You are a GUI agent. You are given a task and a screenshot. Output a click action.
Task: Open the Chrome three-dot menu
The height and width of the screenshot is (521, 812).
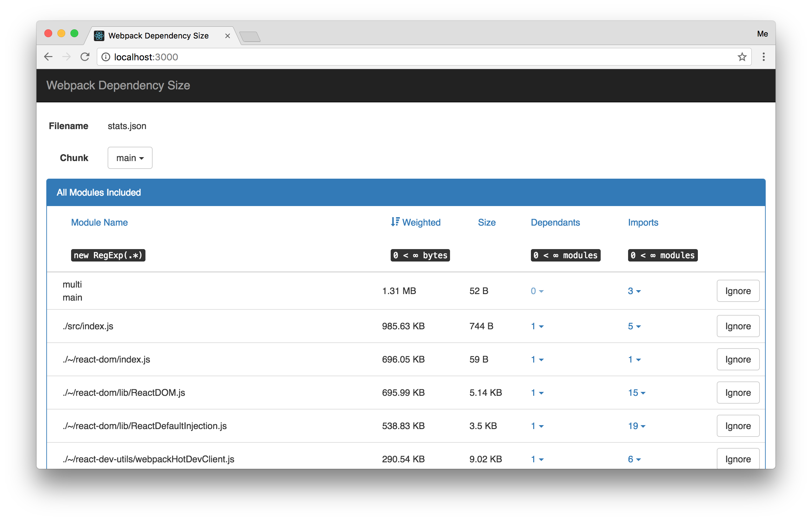point(763,57)
